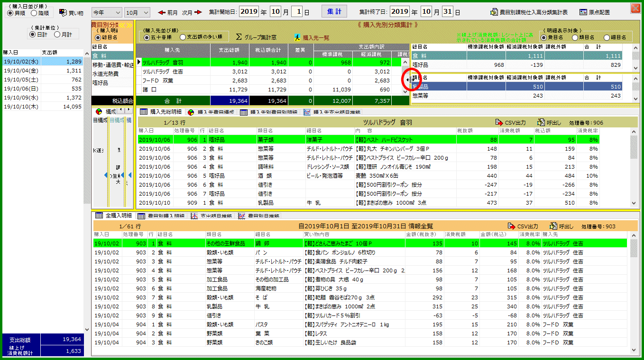Click the yellow double-chevron icon by 費目別分類
The height and width of the screenshot is (360, 644).
(x=125, y=25)
